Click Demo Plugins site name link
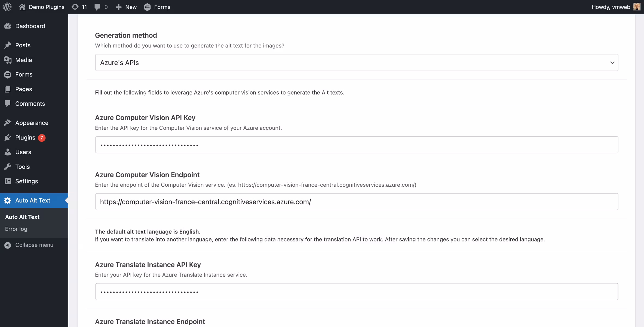 coord(47,7)
